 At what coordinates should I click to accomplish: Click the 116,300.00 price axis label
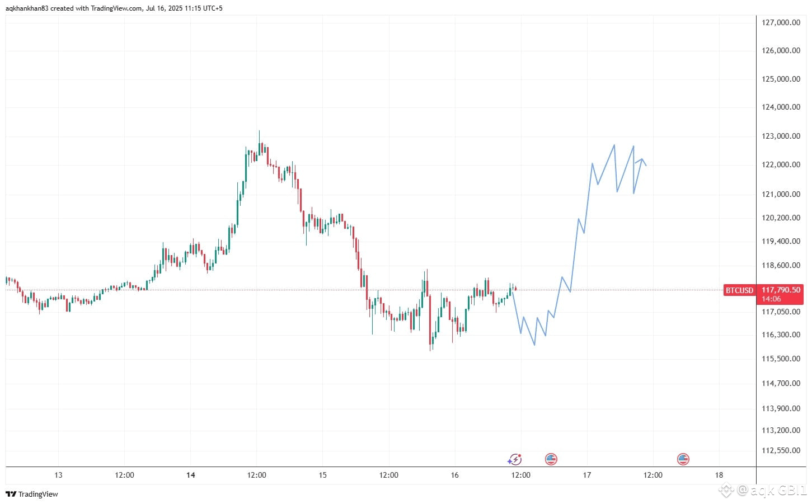coord(781,335)
